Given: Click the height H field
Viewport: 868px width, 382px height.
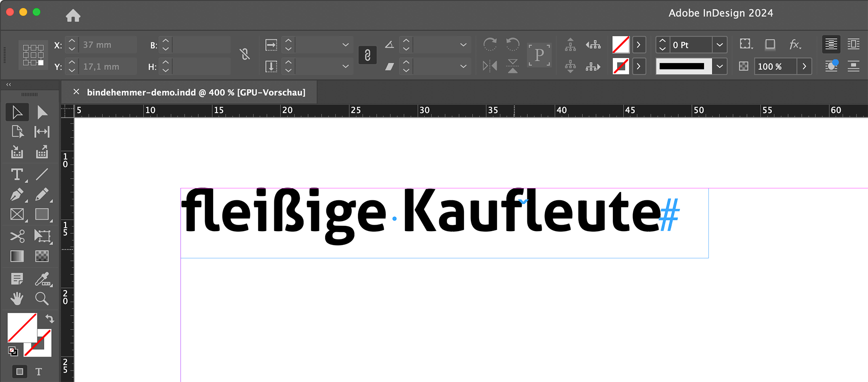Looking at the screenshot, I should pos(201,66).
